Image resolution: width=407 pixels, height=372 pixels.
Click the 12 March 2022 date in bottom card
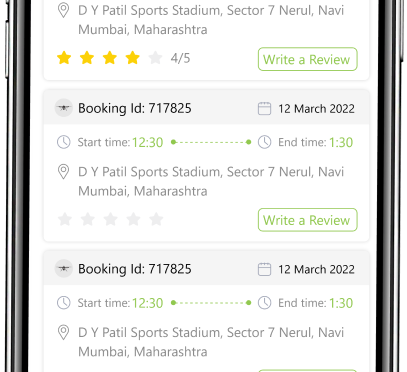click(316, 269)
